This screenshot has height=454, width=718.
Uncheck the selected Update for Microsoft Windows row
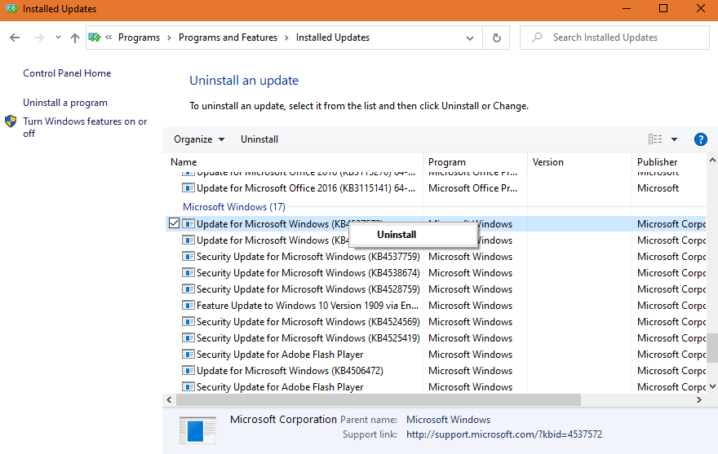174,223
